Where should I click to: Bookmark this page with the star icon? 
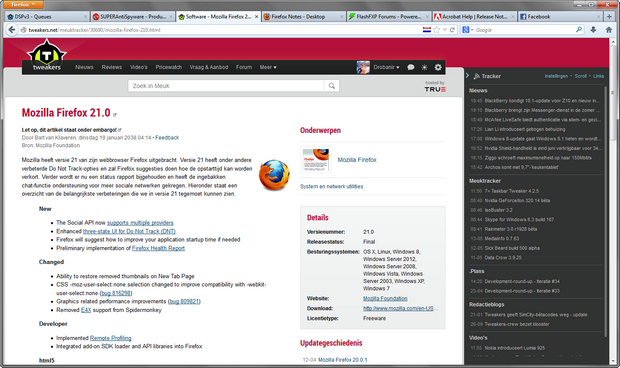436,30
